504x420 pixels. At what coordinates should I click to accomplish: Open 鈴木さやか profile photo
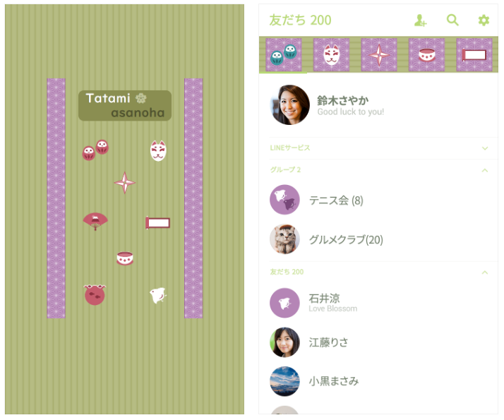click(x=289, y=104)
